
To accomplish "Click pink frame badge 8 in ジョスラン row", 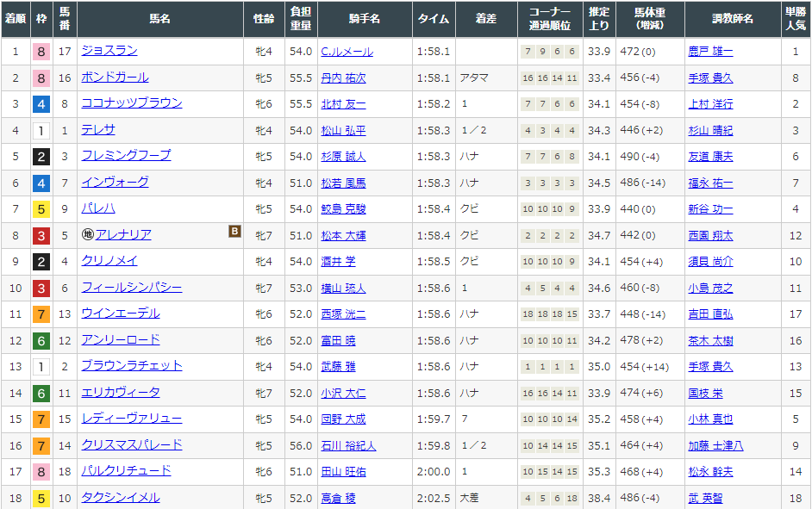I will 41,52.
